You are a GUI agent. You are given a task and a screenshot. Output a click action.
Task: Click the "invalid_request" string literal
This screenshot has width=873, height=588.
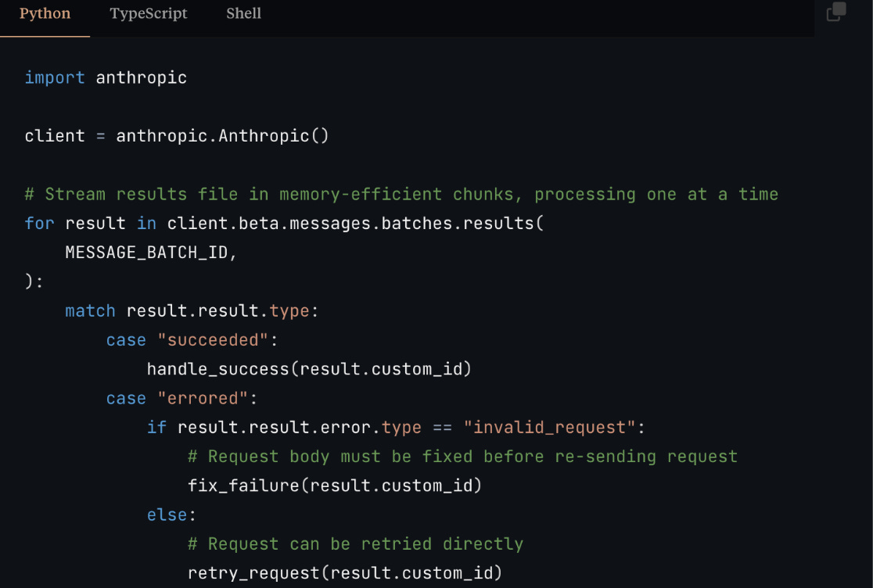[549, 427]
